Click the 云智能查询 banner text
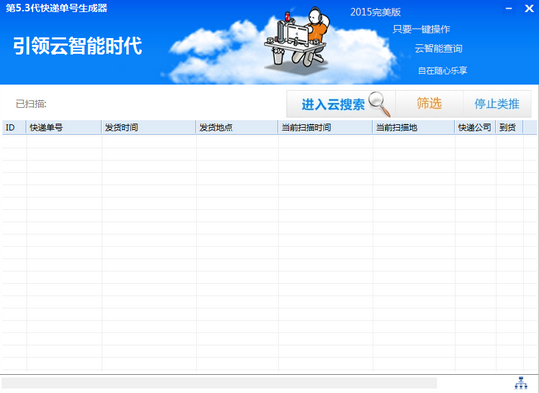Image resolution: width=539 pixels, height=393 pixels. tap(438, 48)
